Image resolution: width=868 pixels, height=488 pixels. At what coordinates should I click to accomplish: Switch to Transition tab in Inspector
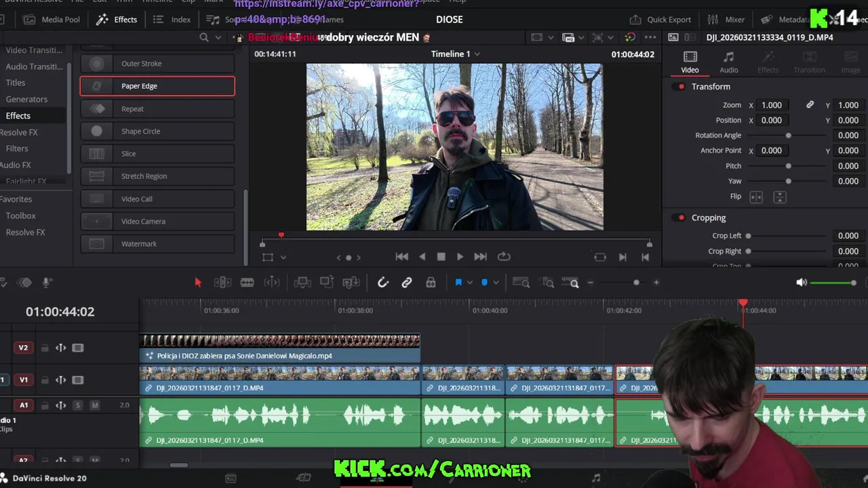[x=809, y=62]
